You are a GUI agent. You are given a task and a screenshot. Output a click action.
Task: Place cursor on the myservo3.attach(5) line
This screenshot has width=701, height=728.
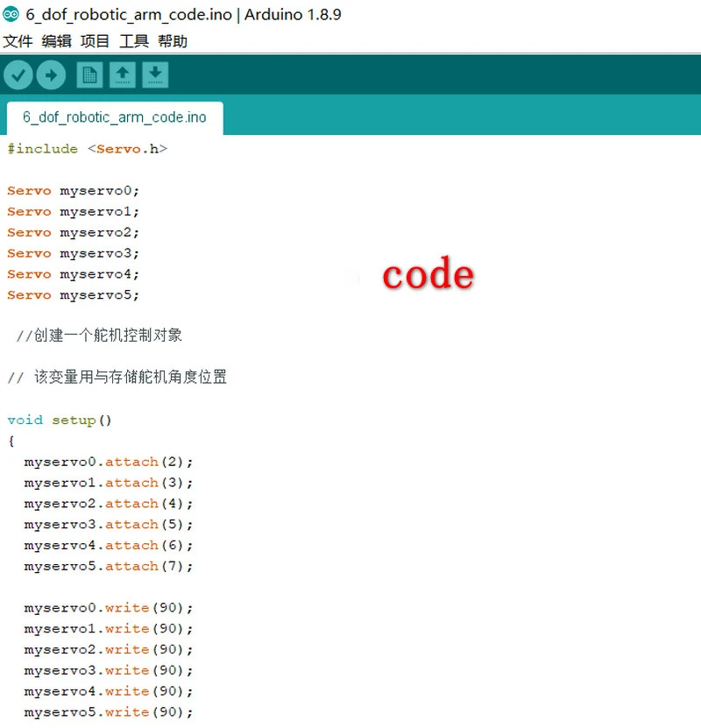109,525
